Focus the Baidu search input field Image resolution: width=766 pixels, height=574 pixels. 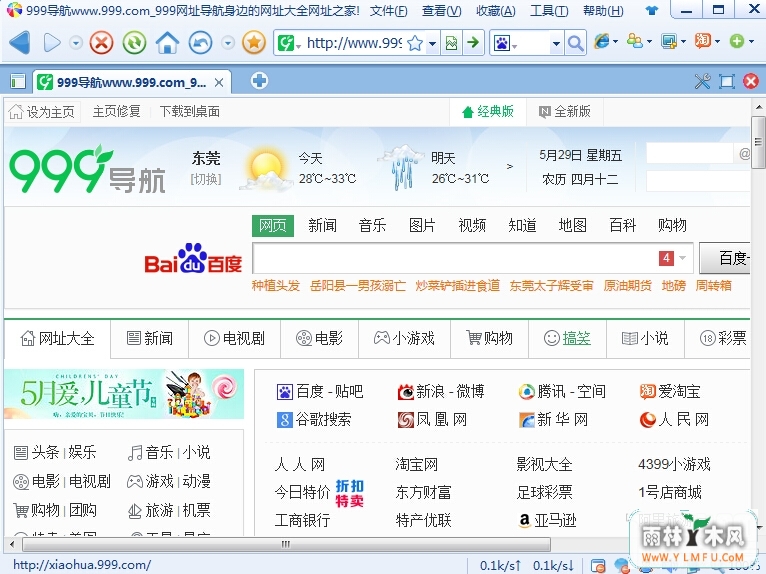click(456, 257)
